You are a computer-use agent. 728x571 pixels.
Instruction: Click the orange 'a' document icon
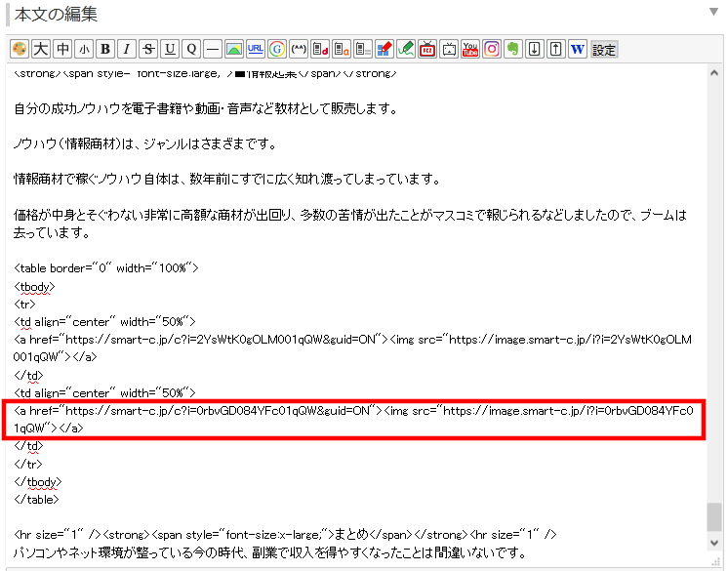(x=342, y=49)
